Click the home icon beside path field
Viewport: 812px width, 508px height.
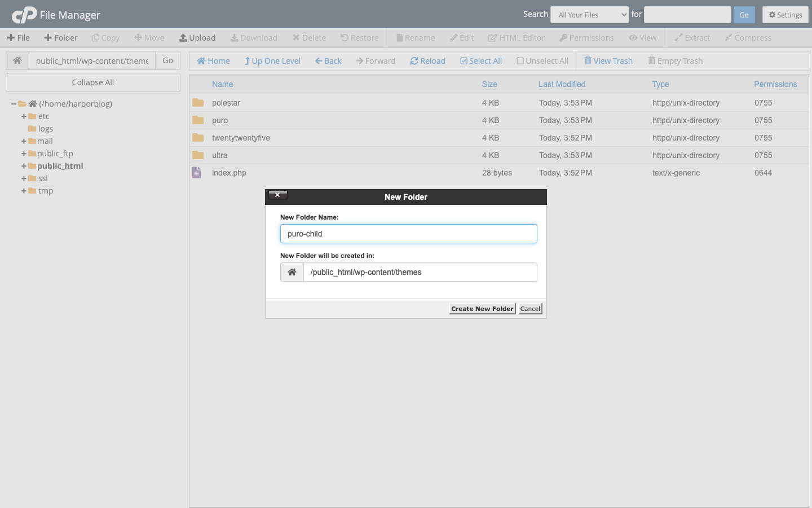point(17,60)
